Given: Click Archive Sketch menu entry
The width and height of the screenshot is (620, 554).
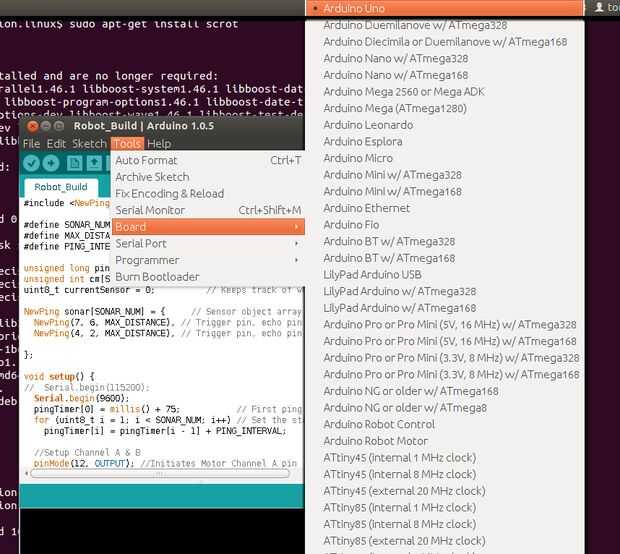Looking at the screenshot, I should pyautogui.click(x=208, y=177).
